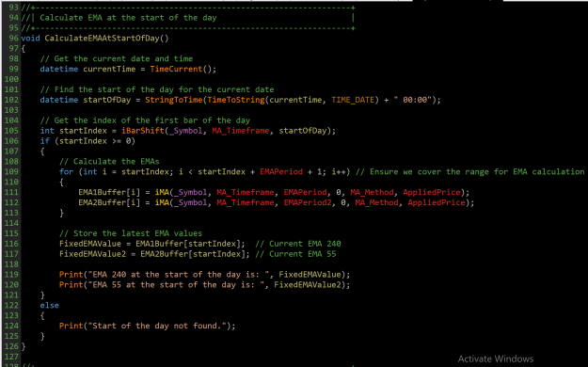Image resolution: width=588 pixels, height=367 pixels.
Task: Click MA_Timeframe parameter on line 105
Action: tap(241, 131)
